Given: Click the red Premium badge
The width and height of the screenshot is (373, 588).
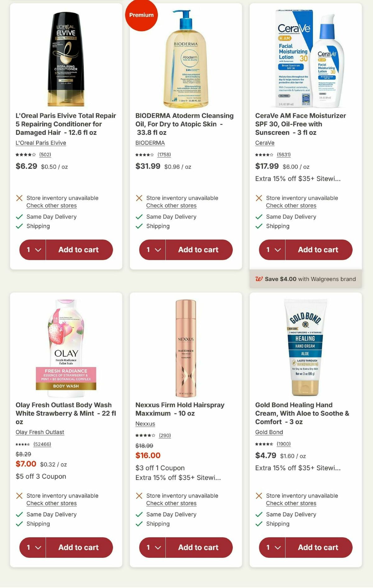Looking at the screenshot, I should pos(142,15).
